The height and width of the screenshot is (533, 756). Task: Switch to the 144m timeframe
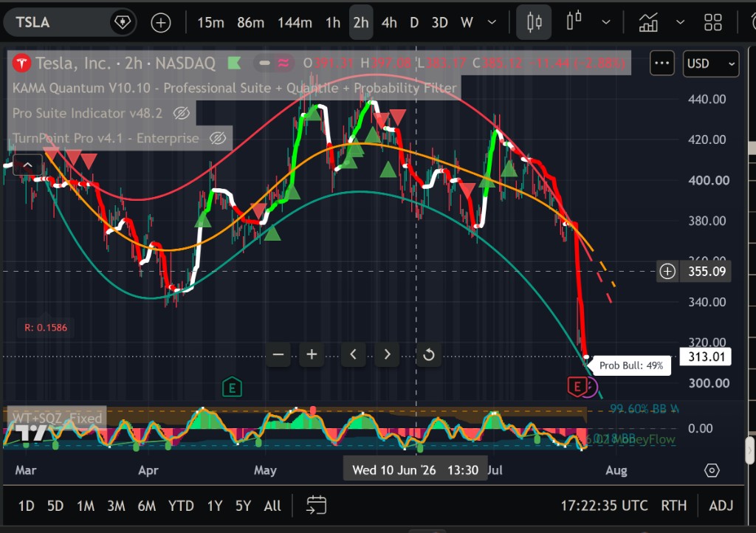(x=295, y=23)
